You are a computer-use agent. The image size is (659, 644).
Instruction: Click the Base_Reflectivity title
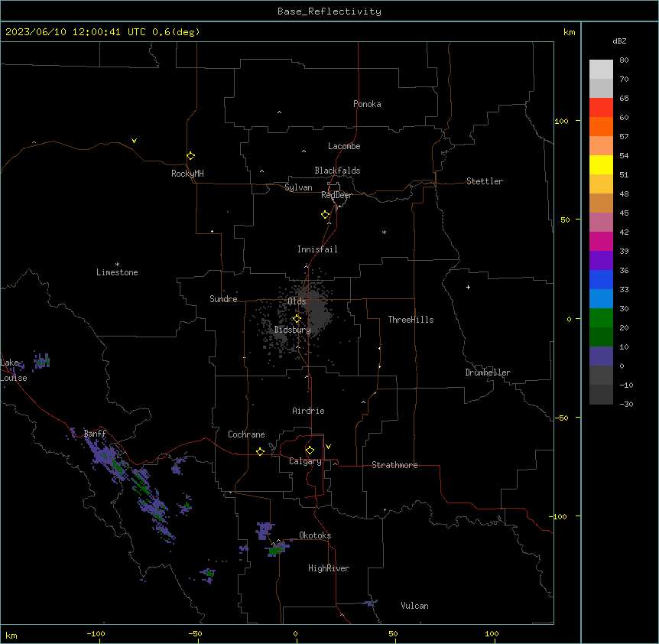click(x=329, y=11)
